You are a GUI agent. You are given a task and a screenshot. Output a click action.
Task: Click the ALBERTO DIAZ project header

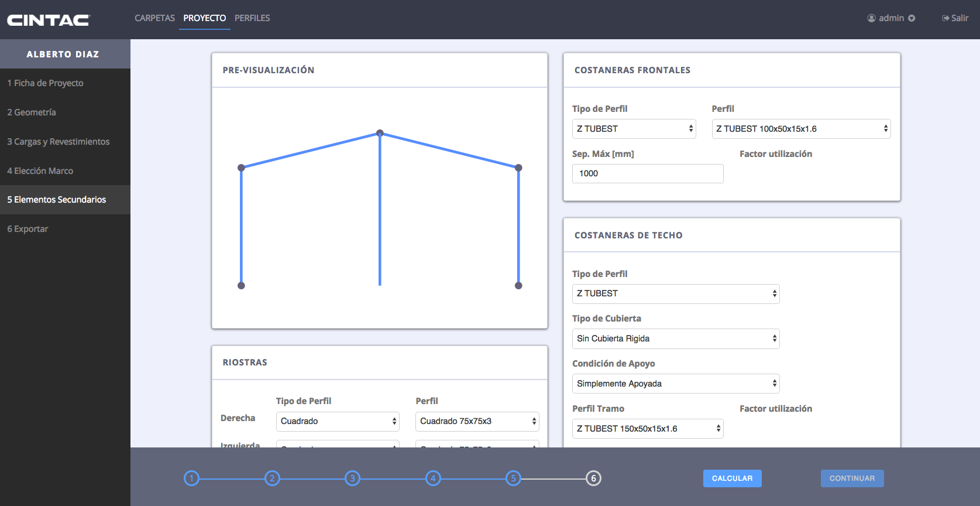(65, 54)
